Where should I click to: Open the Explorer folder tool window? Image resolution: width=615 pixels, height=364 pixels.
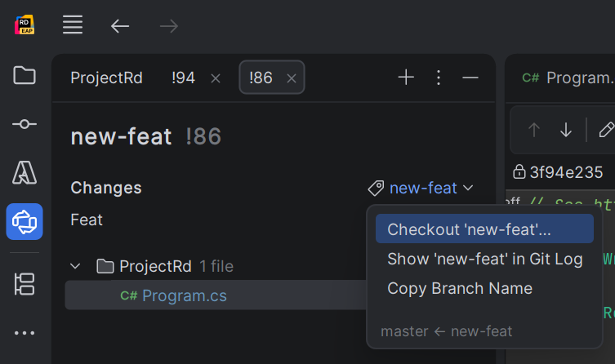tap(25, 75)
